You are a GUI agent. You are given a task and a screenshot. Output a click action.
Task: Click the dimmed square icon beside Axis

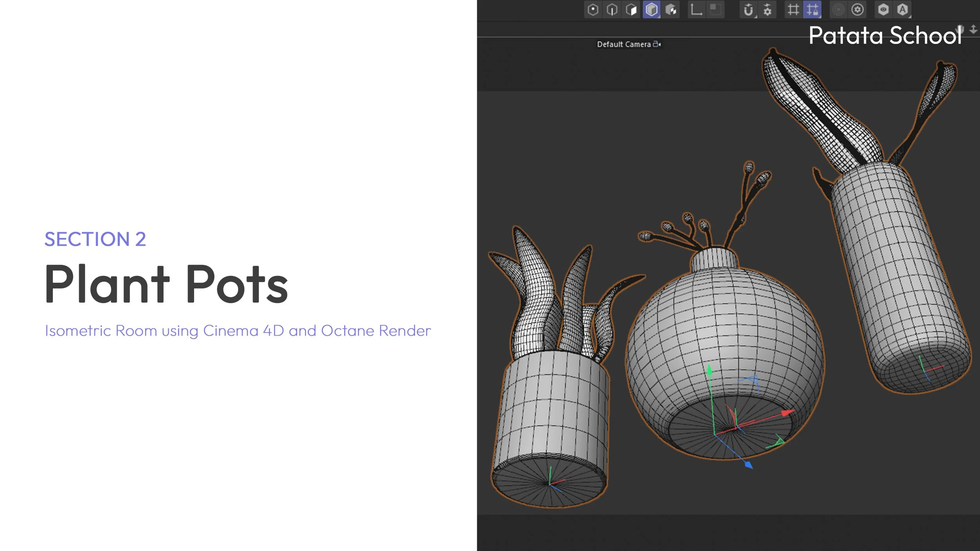point(715,10)
